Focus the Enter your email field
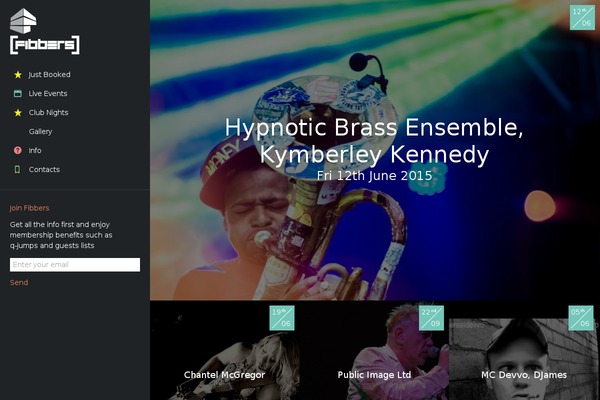 tap(75, 264)
